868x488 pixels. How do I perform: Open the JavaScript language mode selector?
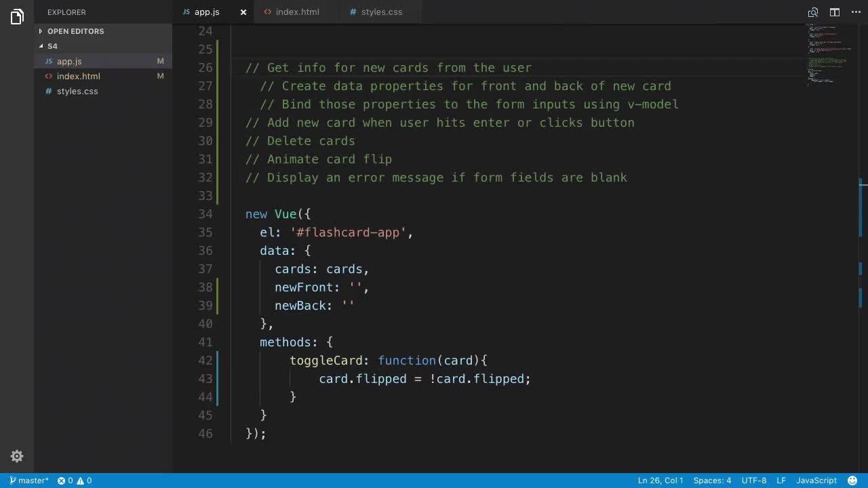[816, 481]
